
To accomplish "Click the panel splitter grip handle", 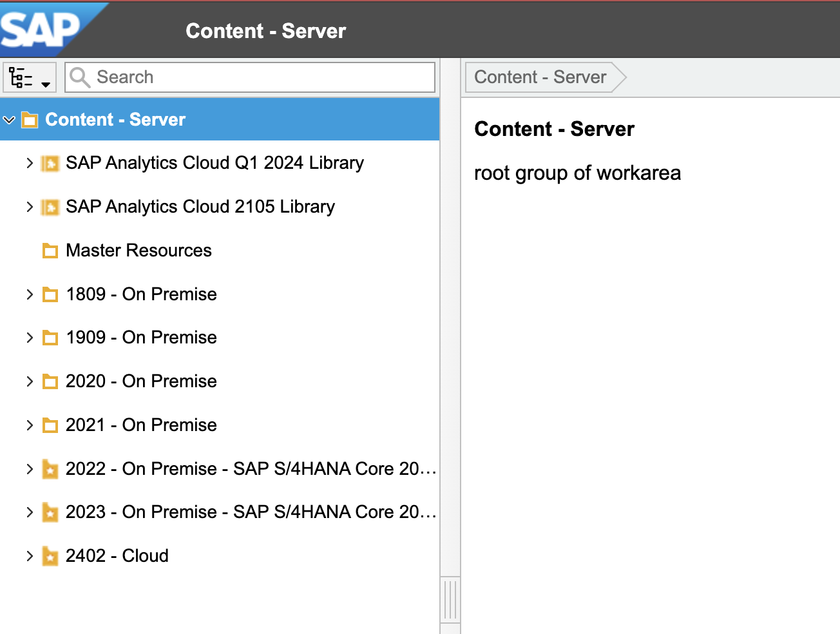I will [450, 600].
